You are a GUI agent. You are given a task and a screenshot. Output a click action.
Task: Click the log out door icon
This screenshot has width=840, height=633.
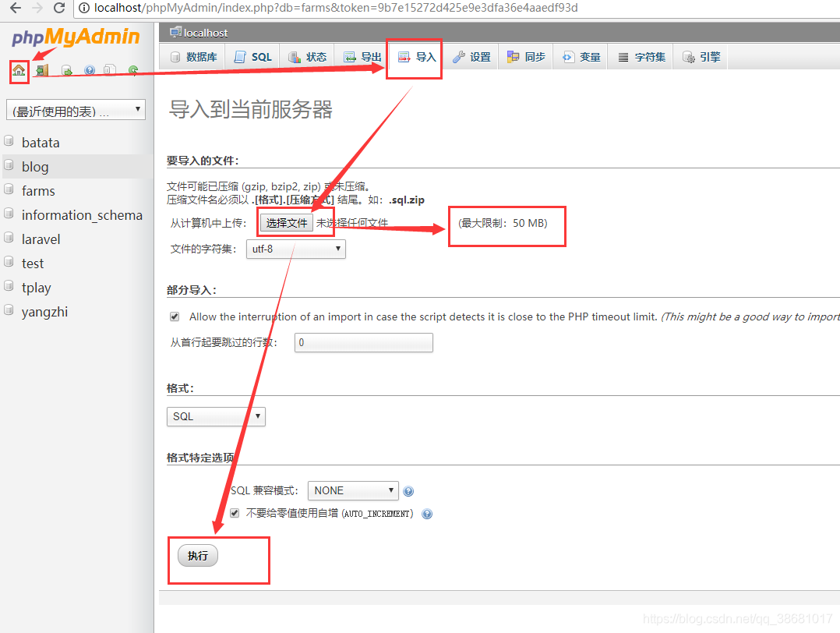42,70
